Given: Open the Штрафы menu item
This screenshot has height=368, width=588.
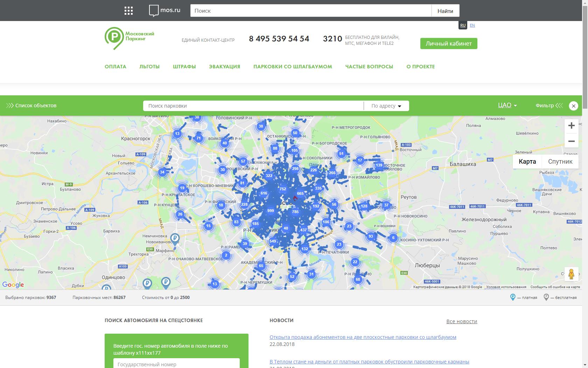Looking at the screenshot, I should coord(184,67).
